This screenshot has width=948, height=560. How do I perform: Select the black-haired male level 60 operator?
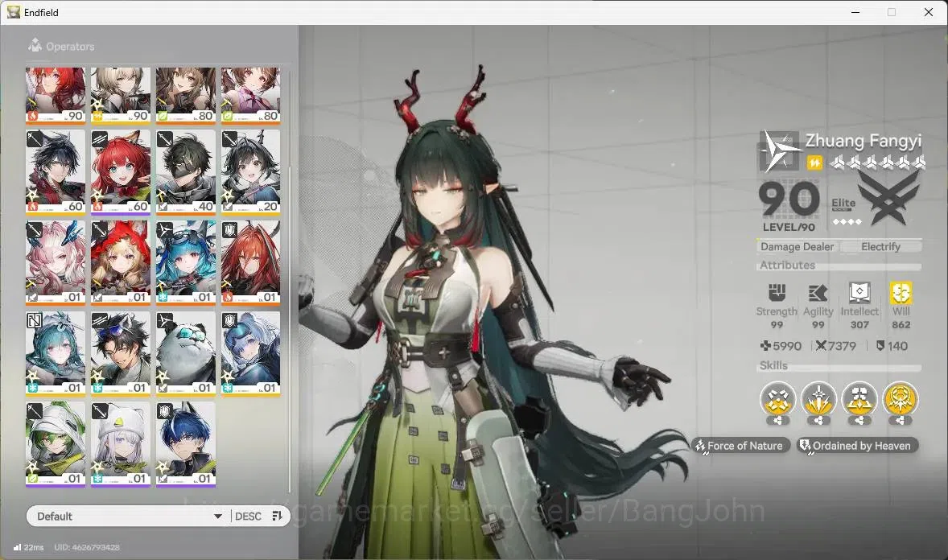(55, 171)
